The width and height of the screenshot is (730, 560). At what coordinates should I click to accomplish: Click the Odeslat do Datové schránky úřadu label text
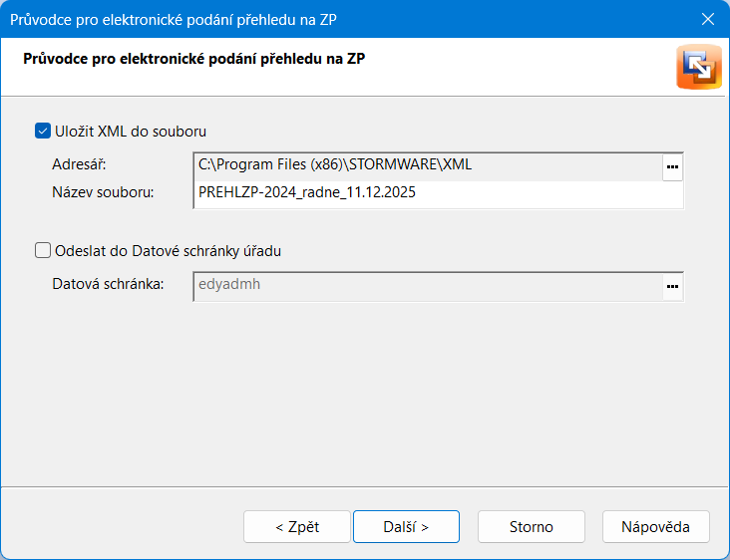click(x=168, y=251)
